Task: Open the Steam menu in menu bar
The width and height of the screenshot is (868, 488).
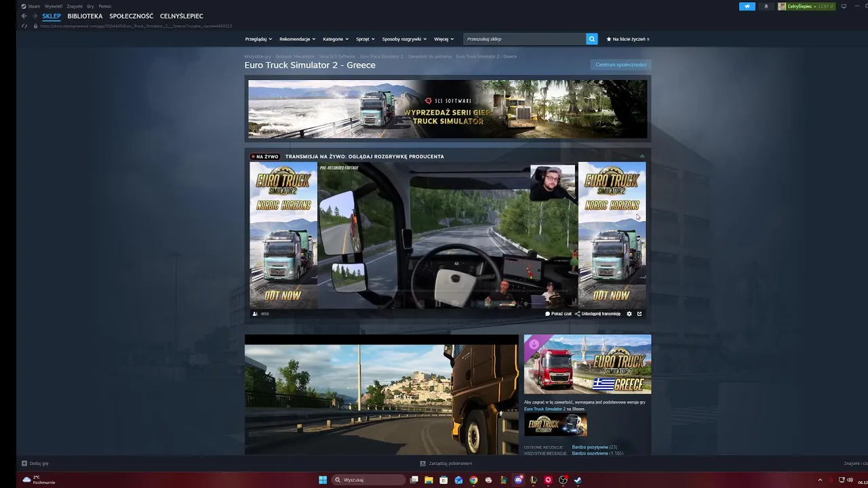Action: pos(31,6)
